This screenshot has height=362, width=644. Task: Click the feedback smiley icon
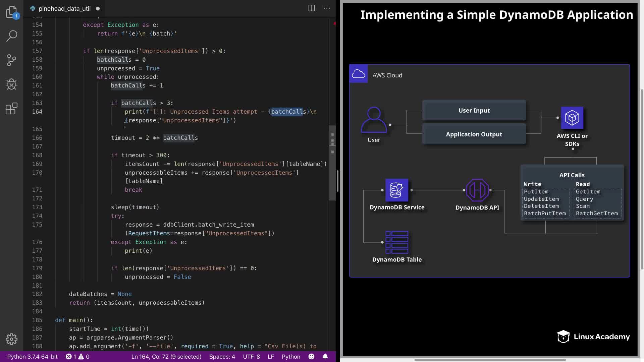(x=311, y=357)
